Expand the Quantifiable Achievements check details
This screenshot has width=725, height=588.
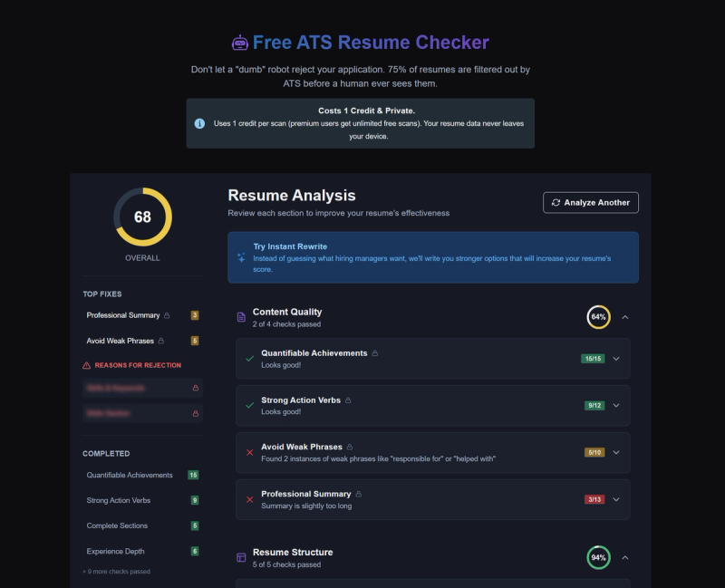pyautogui.click(x=616, y=359)
